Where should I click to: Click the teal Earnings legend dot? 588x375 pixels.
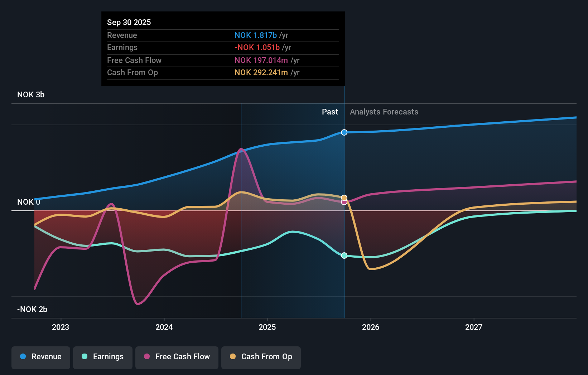84,357
